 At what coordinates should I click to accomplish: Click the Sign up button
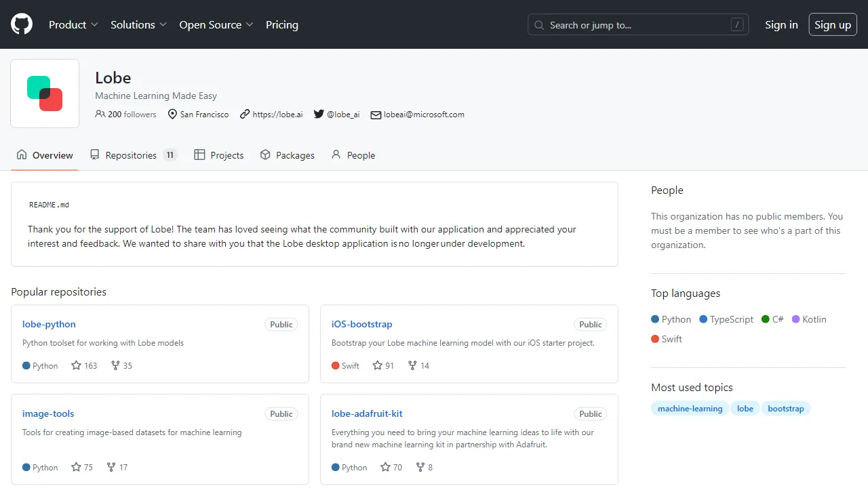click(x=833, y=24)
